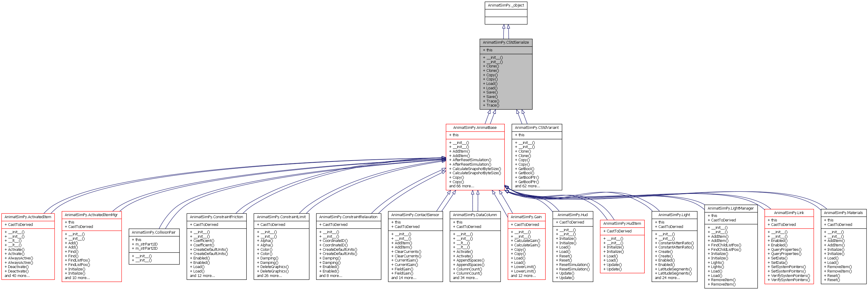Open the AnimatSimPy.Link class node

(789, 246)
